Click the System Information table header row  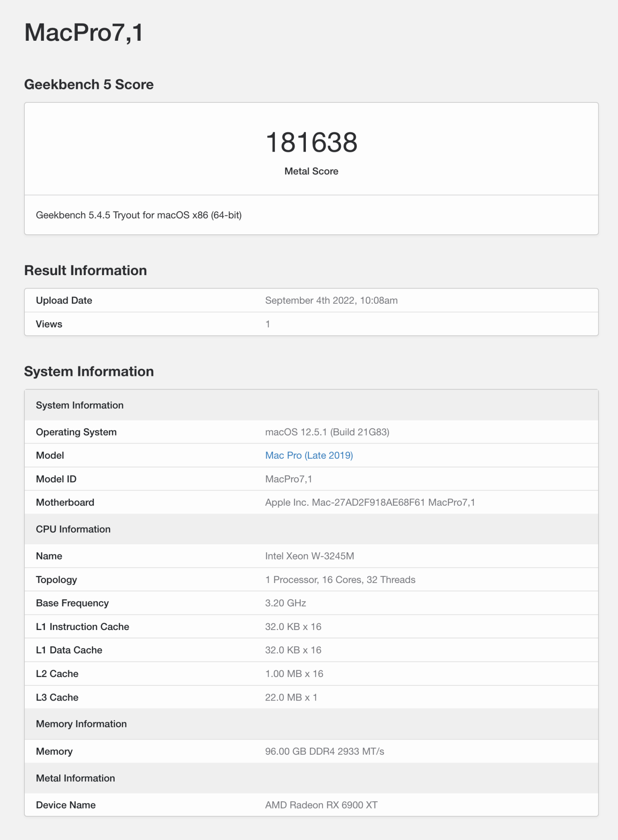[x=311, y=405]
